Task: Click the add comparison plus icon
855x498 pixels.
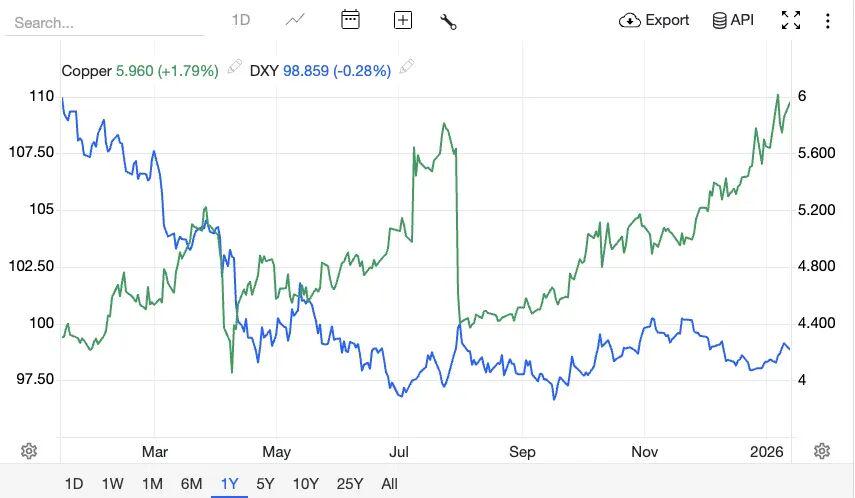Action: pyautogui.click(x=403, y=20)
